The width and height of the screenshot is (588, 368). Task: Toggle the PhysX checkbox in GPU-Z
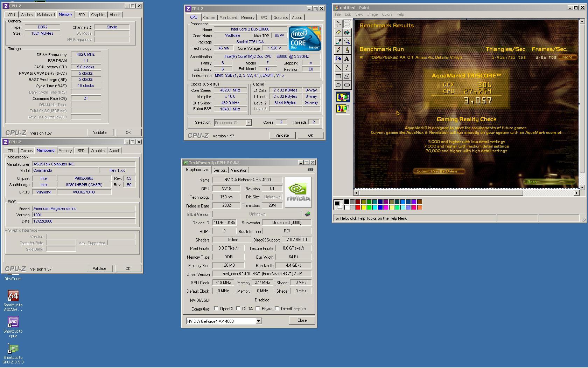(258, 309)
